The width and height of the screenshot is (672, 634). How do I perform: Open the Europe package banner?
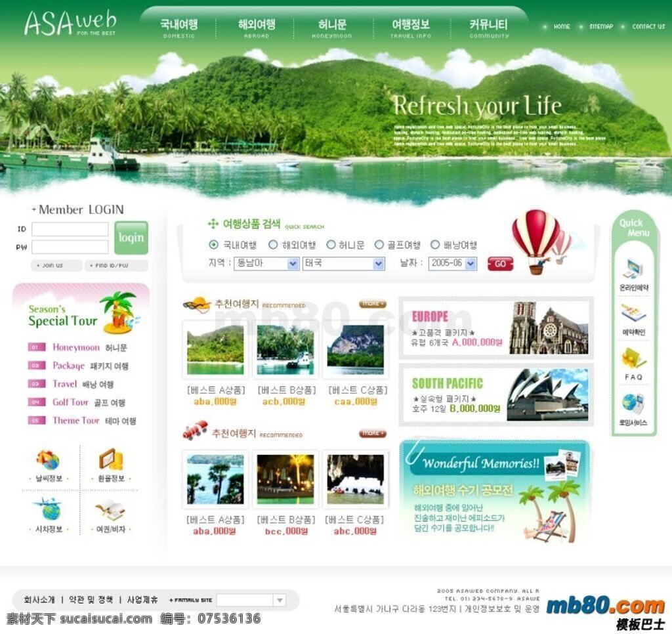[496, 328]
